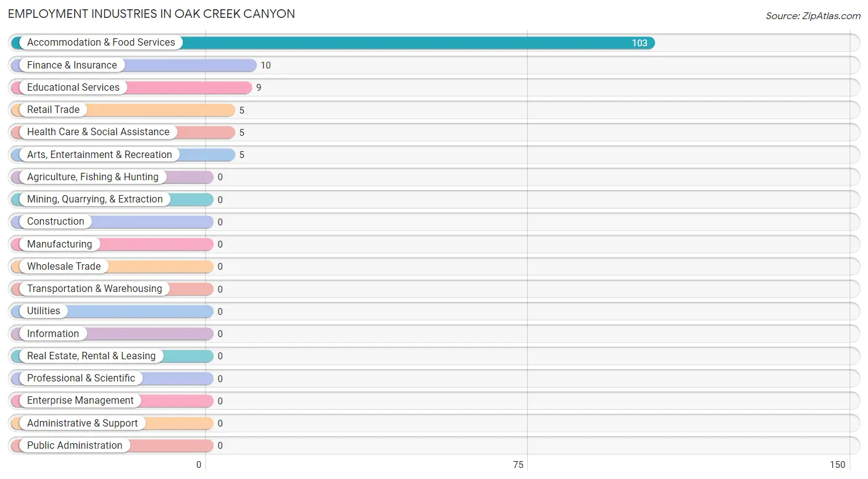Click the Administrative & Support label
The width and height of the screenshot is (868, 479).
tap(83, 423)
